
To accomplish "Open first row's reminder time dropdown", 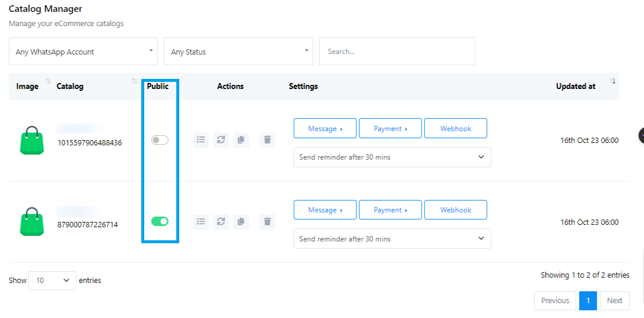I will 392,157.
